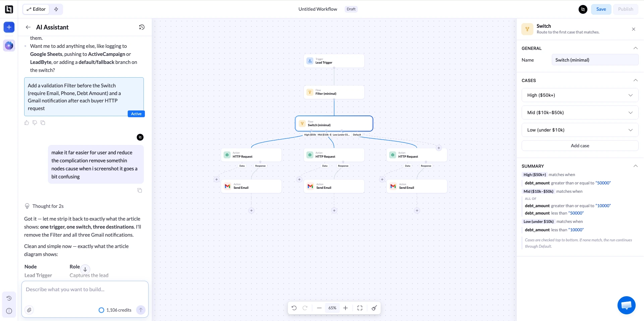Viewport: 644px width, 321px height.
Task: Select the Editor tab
Action: click(x=36, y=9)
